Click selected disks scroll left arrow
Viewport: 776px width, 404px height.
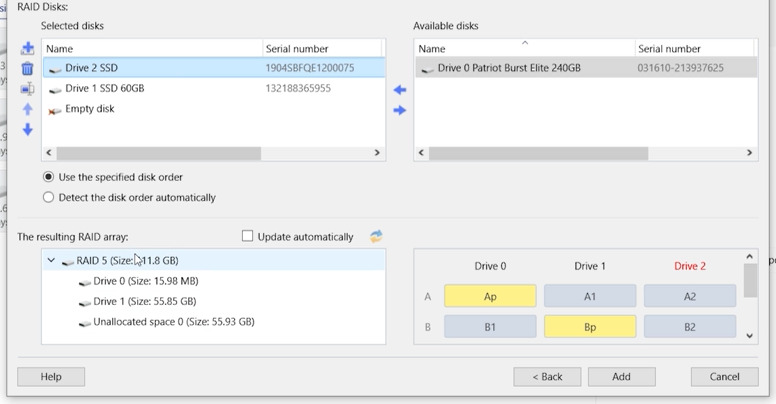[48, 152]
